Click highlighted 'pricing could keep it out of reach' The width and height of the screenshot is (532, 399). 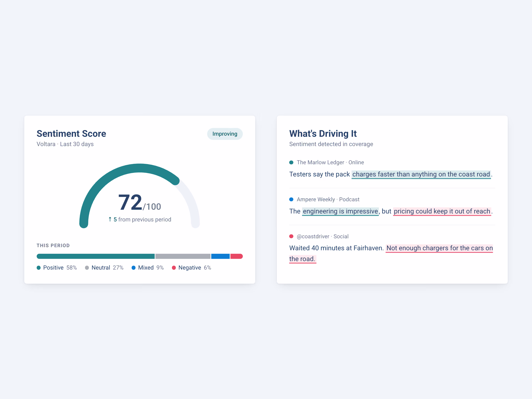pyautogui.click(x=442, y=211)
